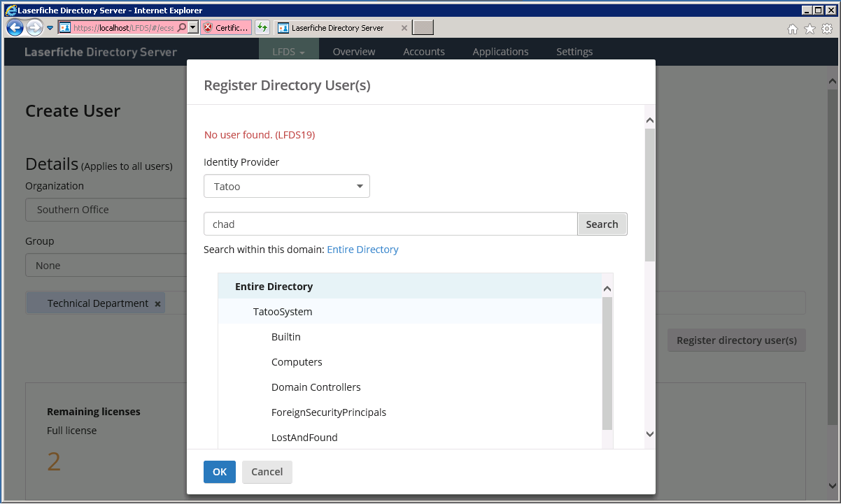
Task: Open the Internet Explorer Tools gear
Action: 826,29
